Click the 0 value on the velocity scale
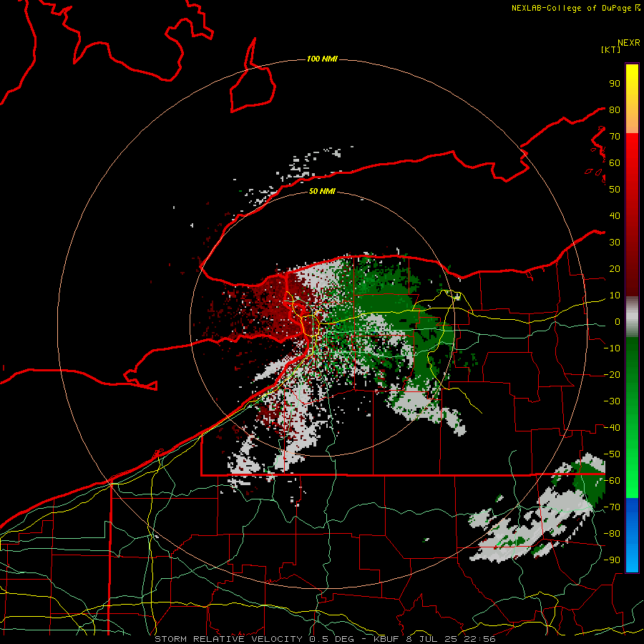Screen dimensions: 644x644 [x=617, y=321]
